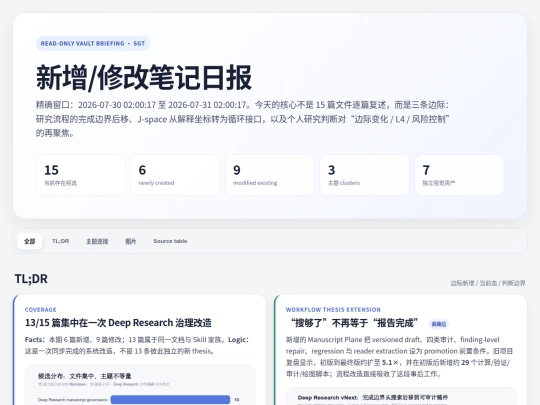The image size is (540, 405).
Task: Open the 图片 tab
Action: click(131, 241)
